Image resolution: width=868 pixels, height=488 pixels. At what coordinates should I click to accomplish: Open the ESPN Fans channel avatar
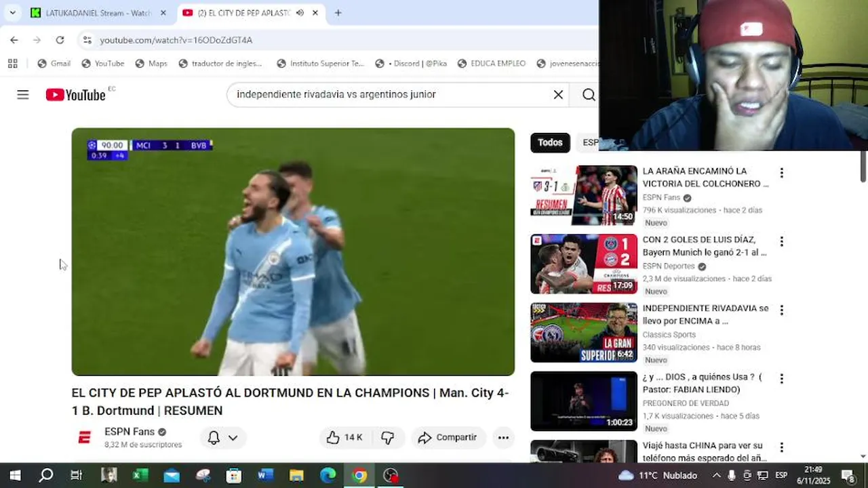85,438
